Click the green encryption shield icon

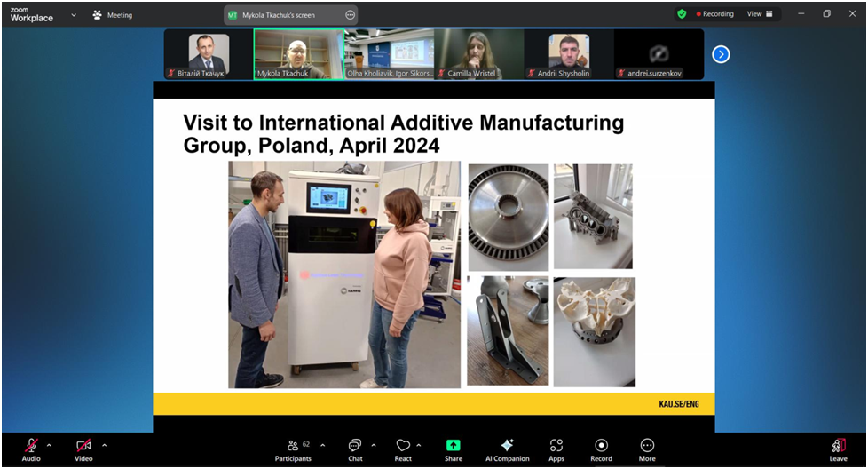(682, 14)
